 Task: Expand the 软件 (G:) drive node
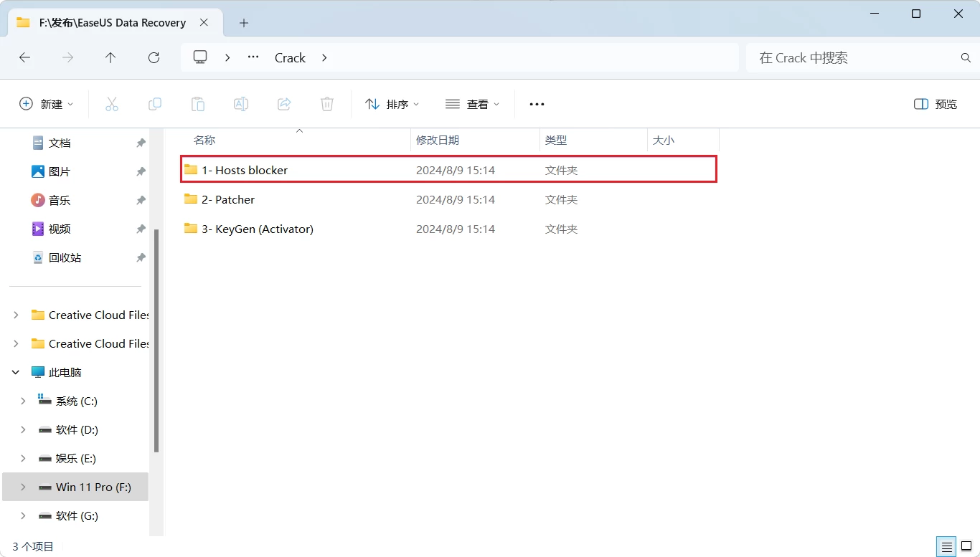(23, 516)
